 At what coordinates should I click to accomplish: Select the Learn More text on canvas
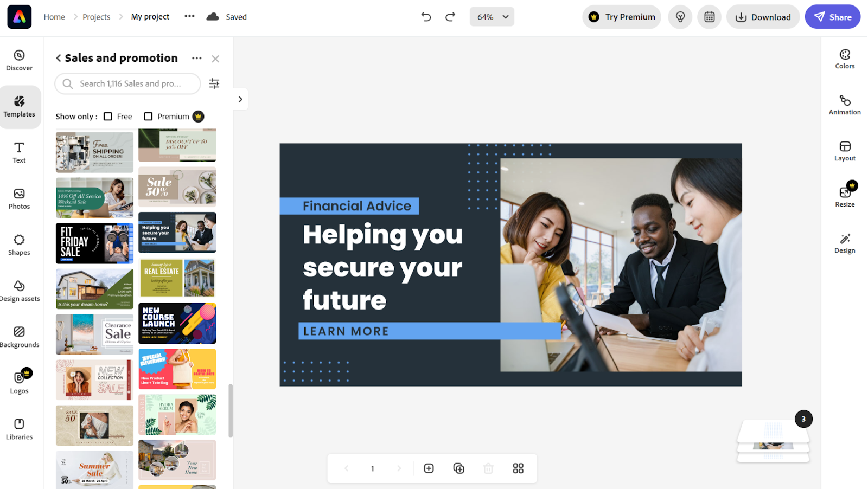coord(346,331)
